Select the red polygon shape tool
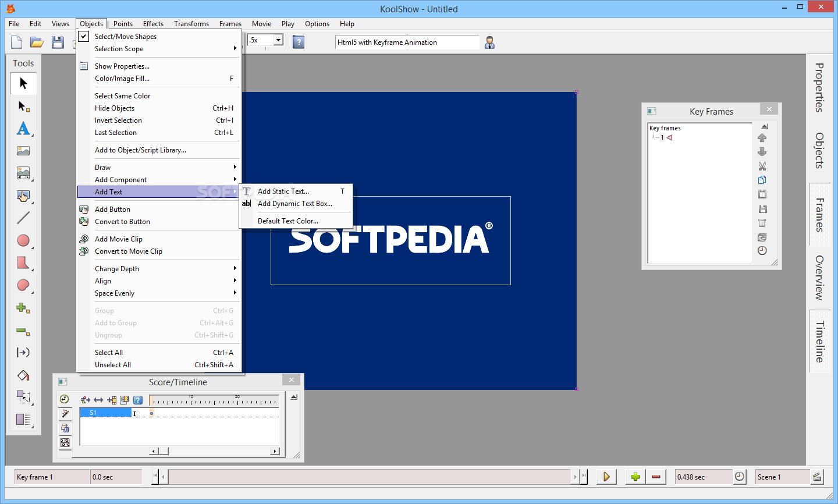Image resolution: width=838 pixels, height=504 pixels. (23, 262)
